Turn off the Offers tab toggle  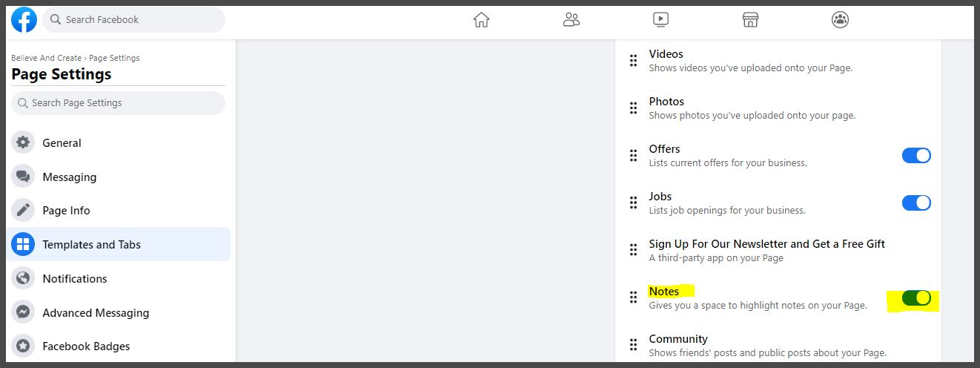(916, 155)
